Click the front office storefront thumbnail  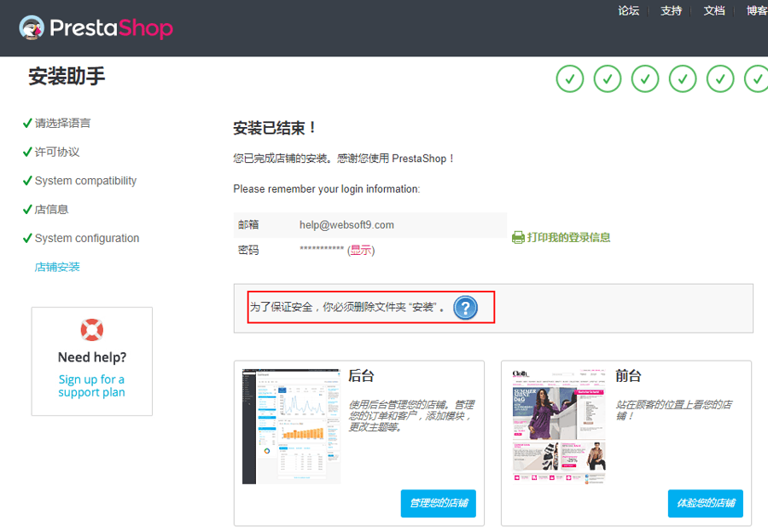point(559,426)
